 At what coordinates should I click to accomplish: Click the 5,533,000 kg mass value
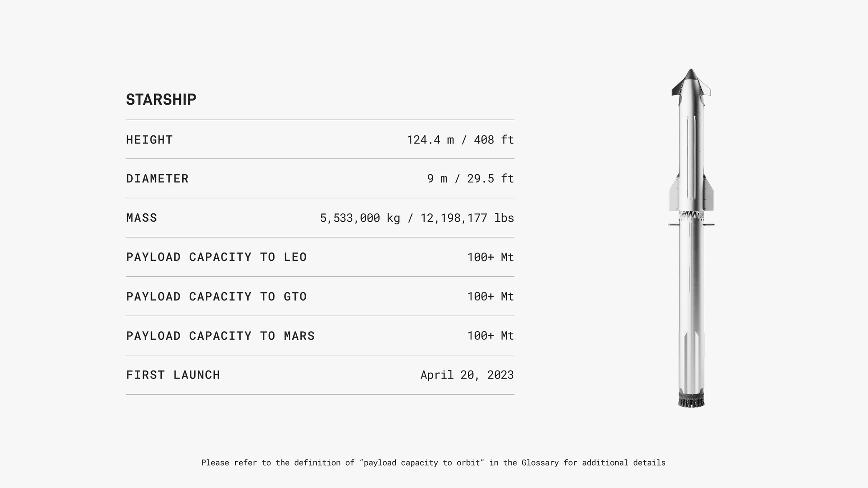360,218
